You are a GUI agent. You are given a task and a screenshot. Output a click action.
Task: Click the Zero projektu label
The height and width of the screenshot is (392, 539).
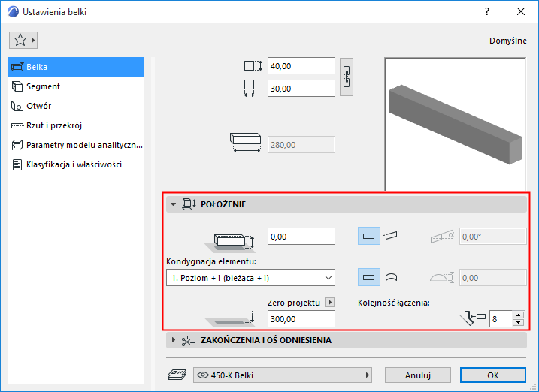(294, 303)
